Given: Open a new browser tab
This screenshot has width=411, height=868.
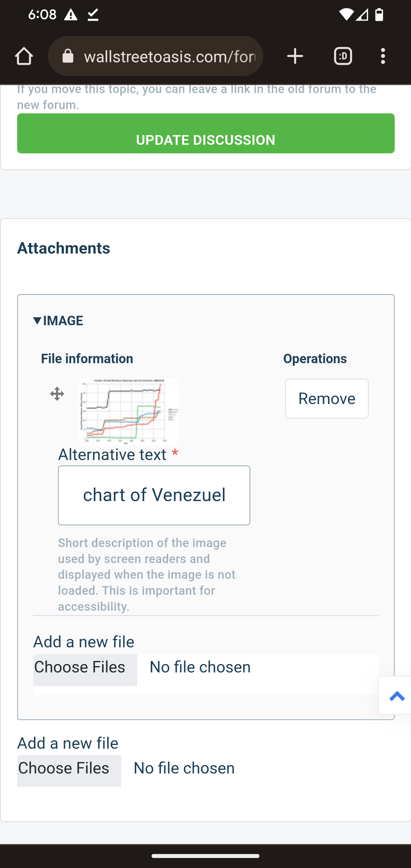Looking at the screenshot, I should tap(295, 56).
